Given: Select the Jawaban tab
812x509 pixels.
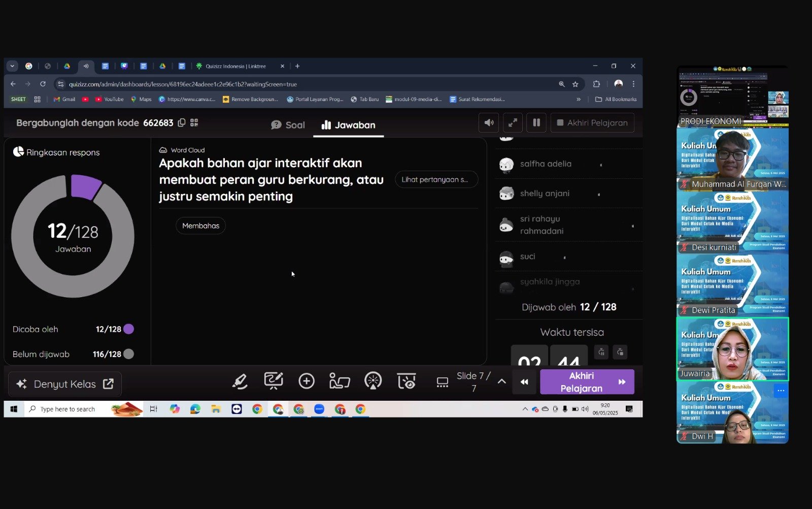Looking at the screenshot, I should [x=349, y=125].
